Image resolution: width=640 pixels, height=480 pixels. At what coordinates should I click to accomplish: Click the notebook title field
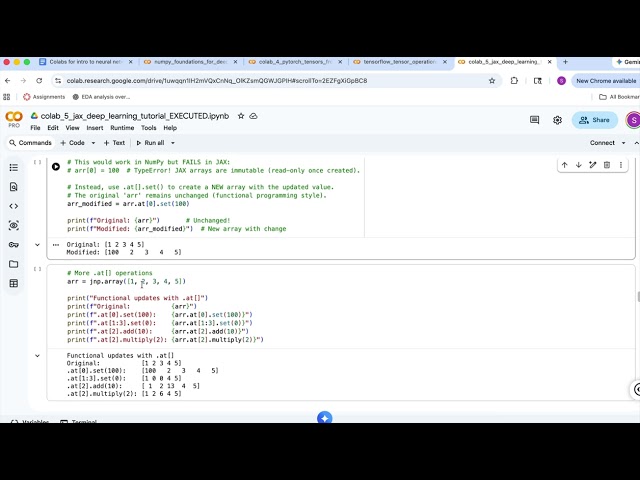pos(135,116)
